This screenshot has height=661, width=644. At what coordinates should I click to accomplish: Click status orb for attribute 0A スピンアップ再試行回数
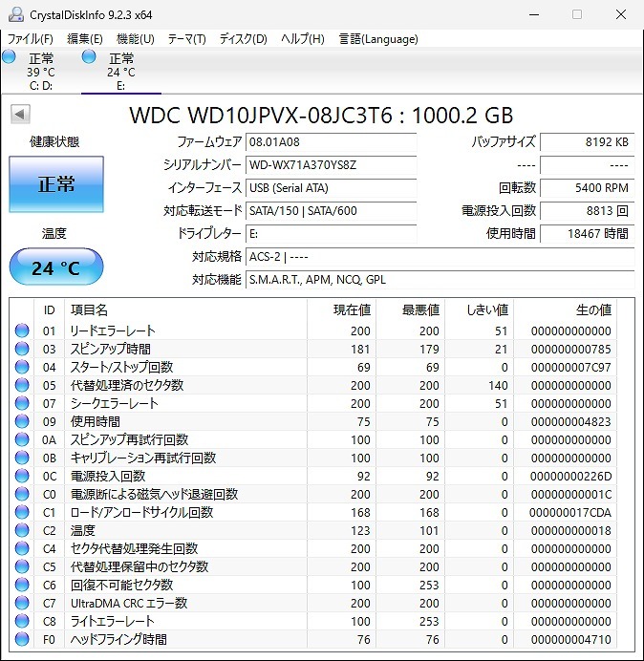point(22,439)
